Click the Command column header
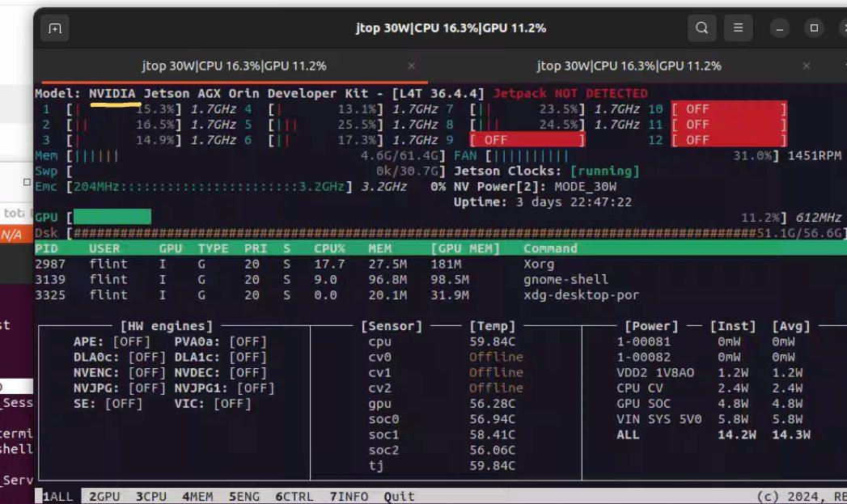The width and height of the screenshot is (847, 504). pyautogui.click(x=550, y=248)
